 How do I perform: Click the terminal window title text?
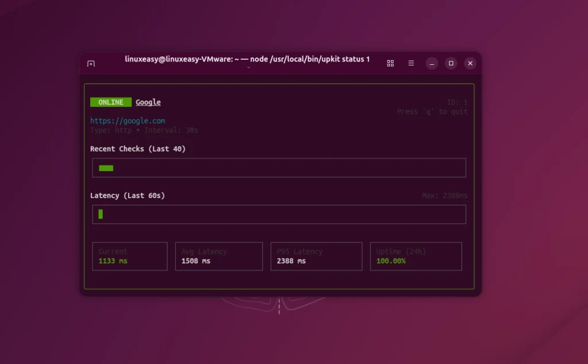(x=247, y=59)
